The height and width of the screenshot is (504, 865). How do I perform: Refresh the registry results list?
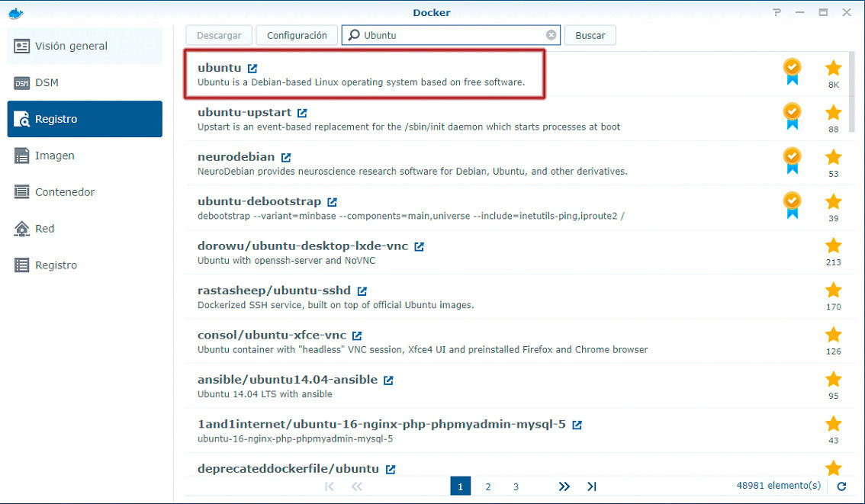pos(841,486)
